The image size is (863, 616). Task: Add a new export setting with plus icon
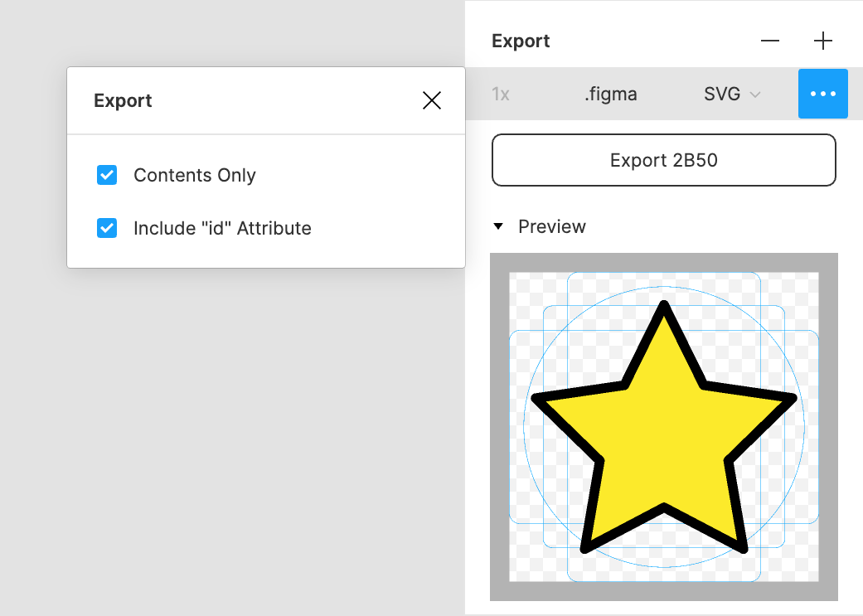pos(823,41)
